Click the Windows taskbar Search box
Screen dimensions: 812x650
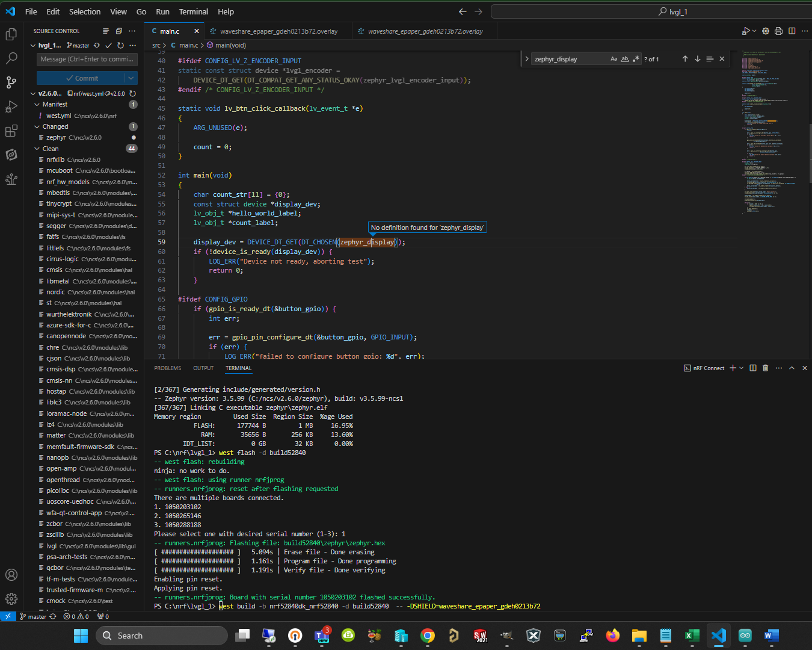coord(162,636)
